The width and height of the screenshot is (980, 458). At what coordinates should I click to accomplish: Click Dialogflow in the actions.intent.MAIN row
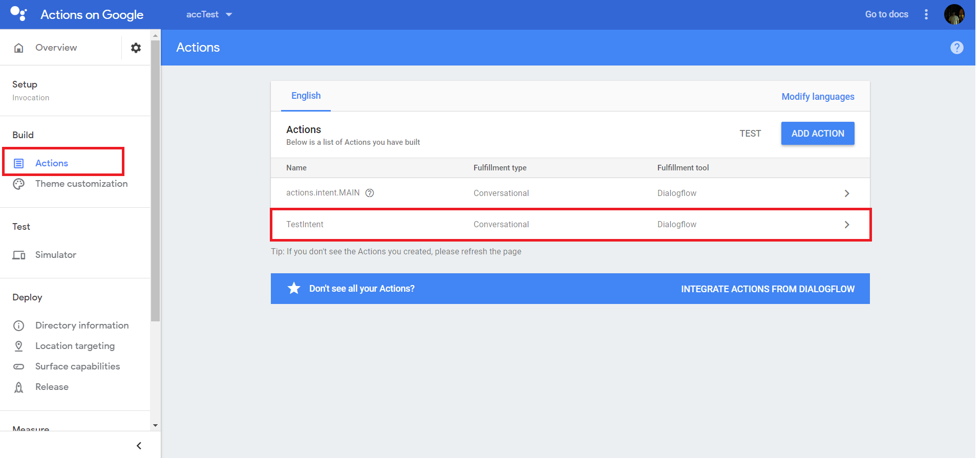677,193
